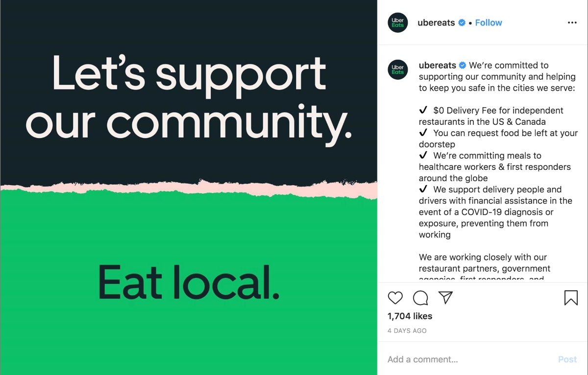588x375 pixels.
Task: Open ubereats profile from caption username
Action: 437,65
